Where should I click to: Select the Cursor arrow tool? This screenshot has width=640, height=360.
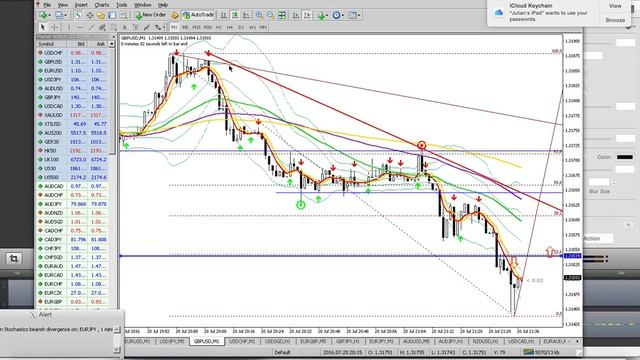(x=42, y=27)
